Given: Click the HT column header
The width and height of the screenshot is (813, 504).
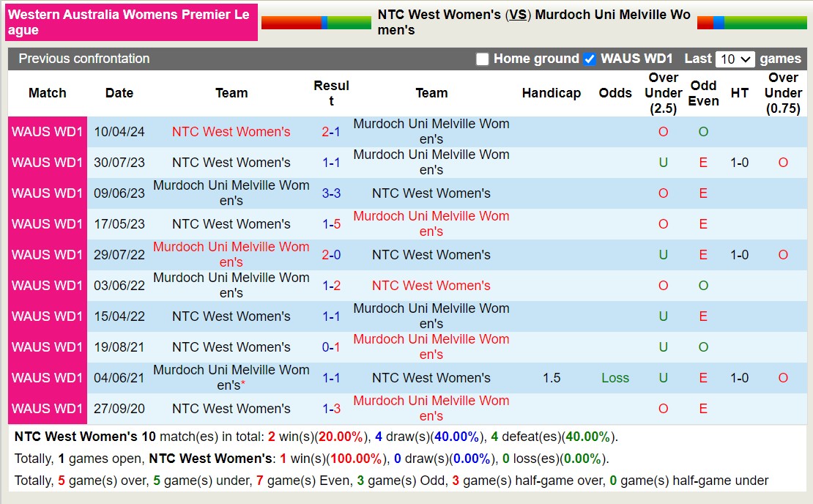Looking at the screenshot, I should 740,93.
